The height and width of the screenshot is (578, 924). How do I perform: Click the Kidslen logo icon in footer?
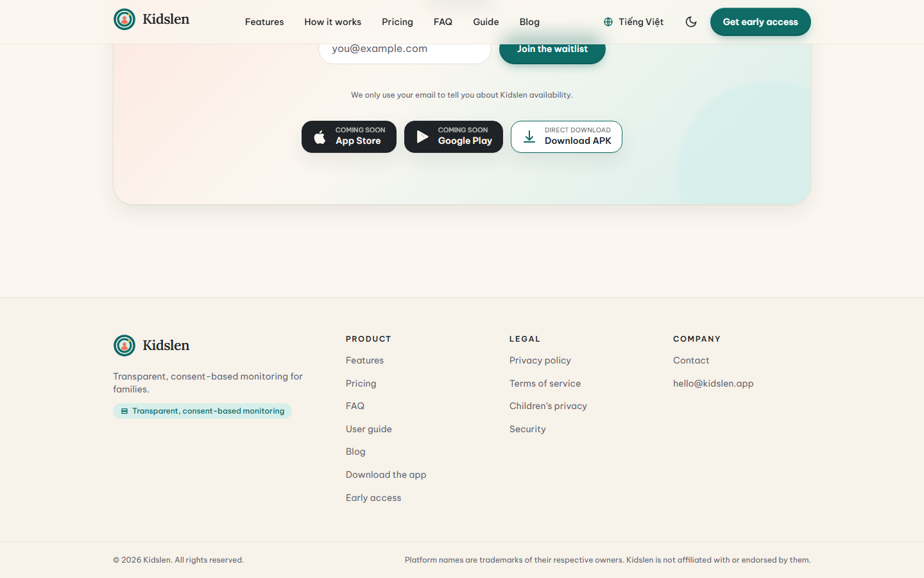[124, 346]
